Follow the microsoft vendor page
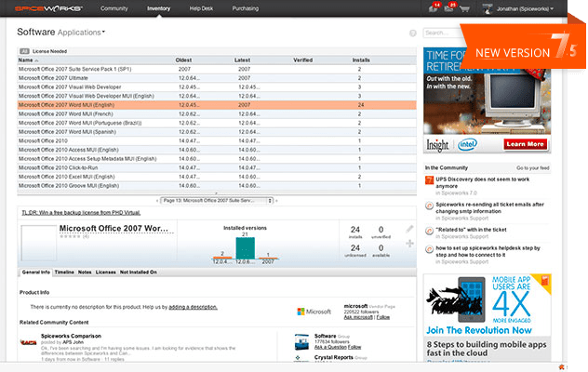The height and width of the screenshot is (372, 588). 383,317
